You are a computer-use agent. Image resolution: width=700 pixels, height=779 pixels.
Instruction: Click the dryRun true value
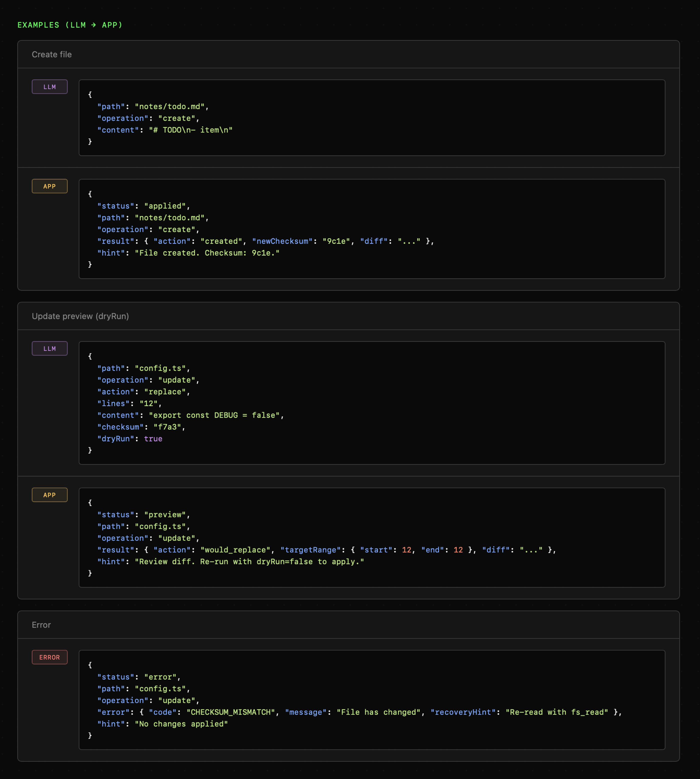click(x=153, y=439)
